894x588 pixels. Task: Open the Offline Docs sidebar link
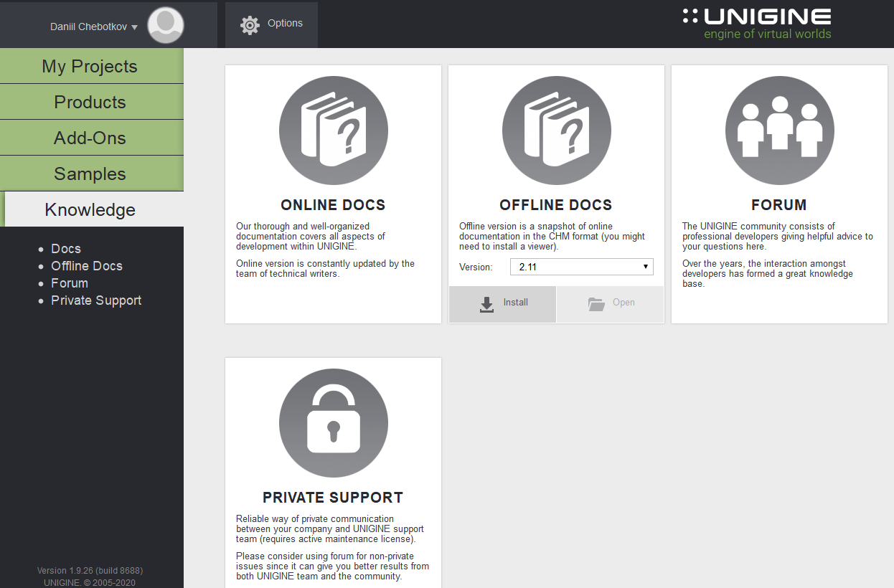click(x=87, y=266)
